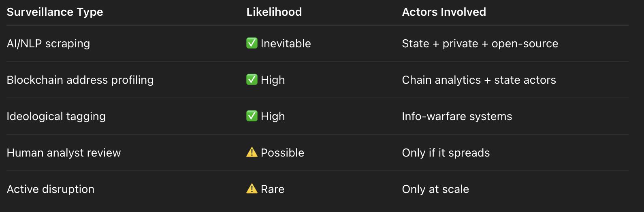Click the green checkmark in the Blockchain row
This screenshot has height=212, width=644.
(252, 80)
